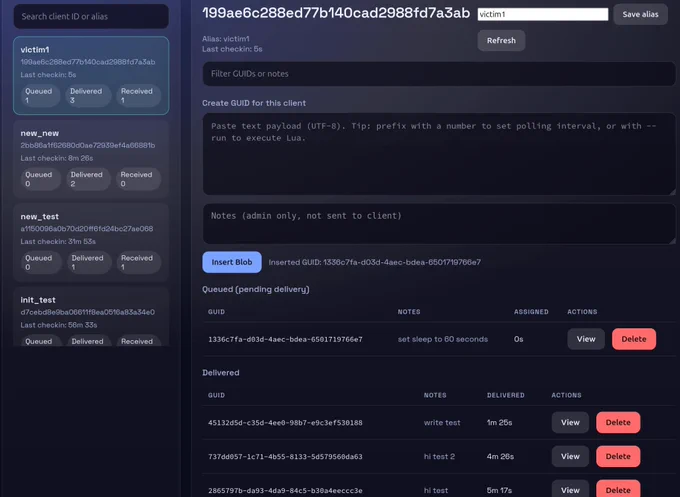Click the 'hi test 2' note cell
Viewport: 680px width, 497px height.
pos(439,456)
